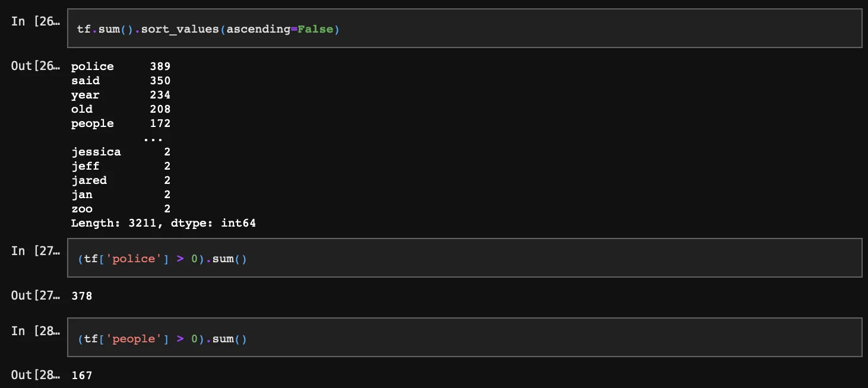The image size is (868, 388).
Task: Click the 'year 234' output row
Action: coord(121,95)
